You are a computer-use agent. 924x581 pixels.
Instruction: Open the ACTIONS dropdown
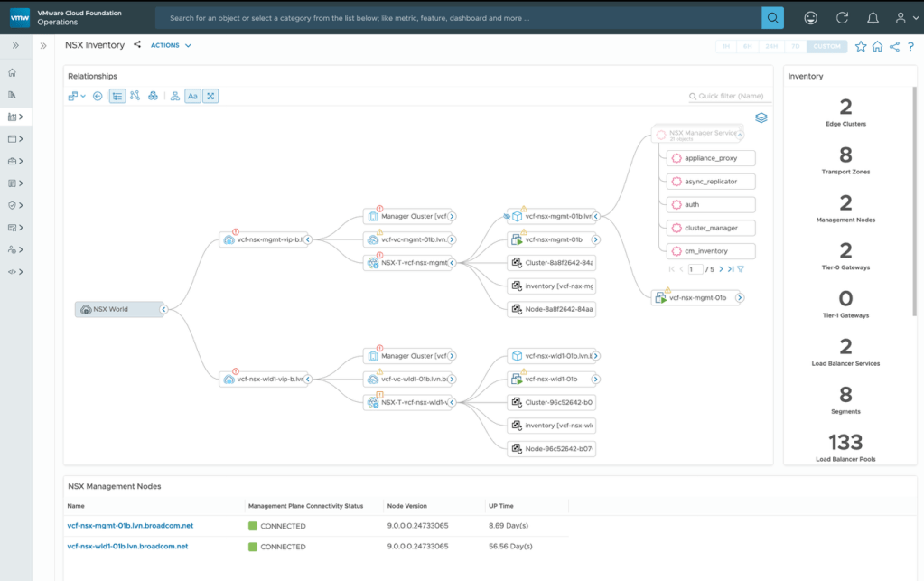(x=171, y=45)
